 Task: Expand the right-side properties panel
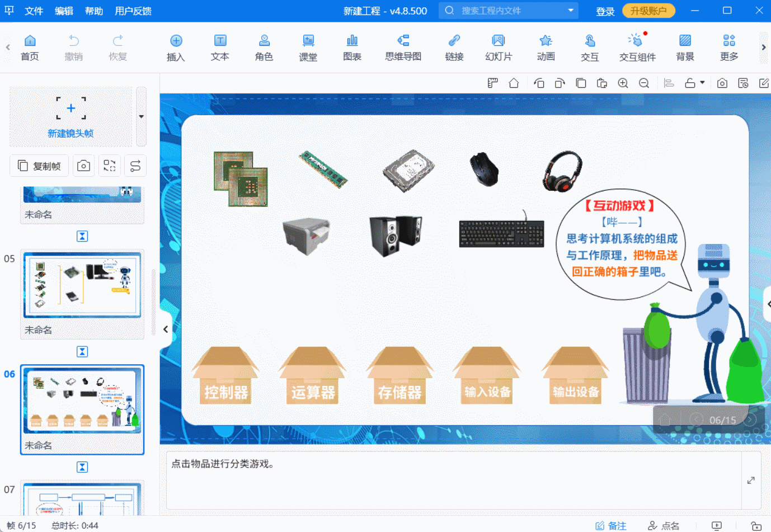tap(768, 304)
